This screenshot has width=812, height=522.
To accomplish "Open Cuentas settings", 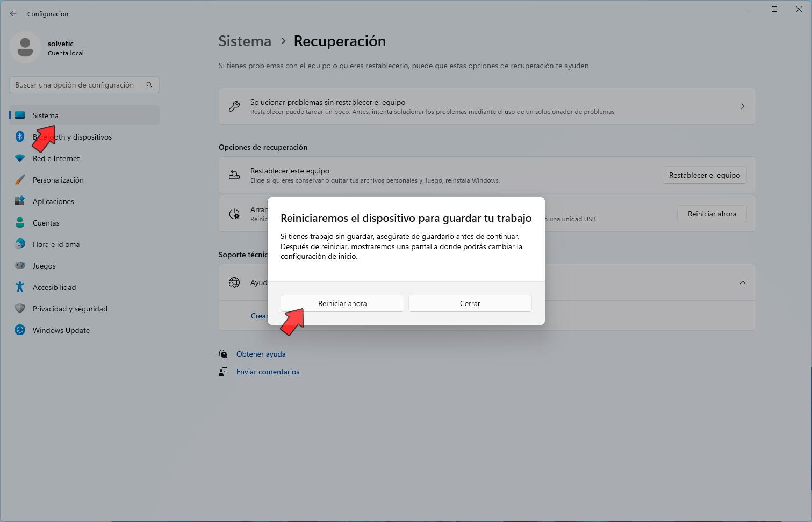I will coord(46,223).
